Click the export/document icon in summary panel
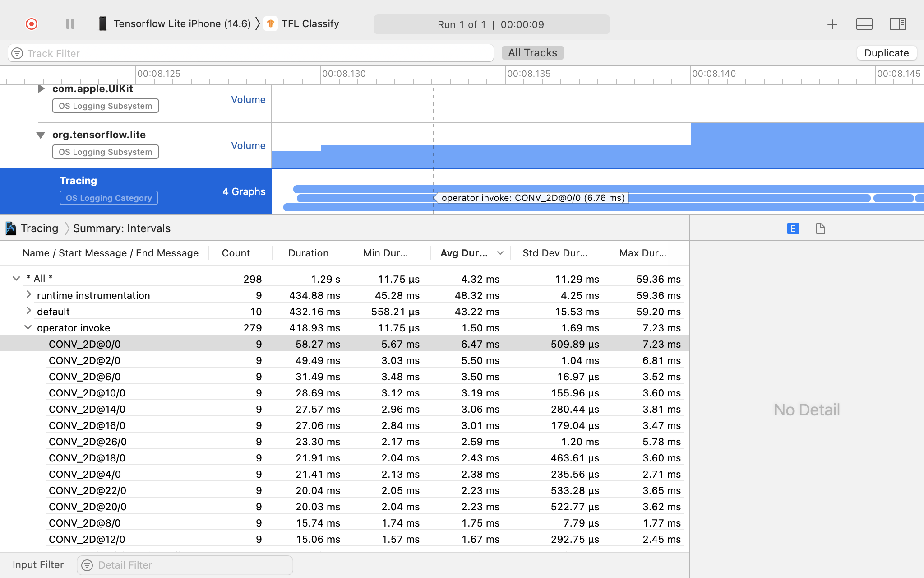The height and width of the screenshot is (578, 924). pos(819,229)
